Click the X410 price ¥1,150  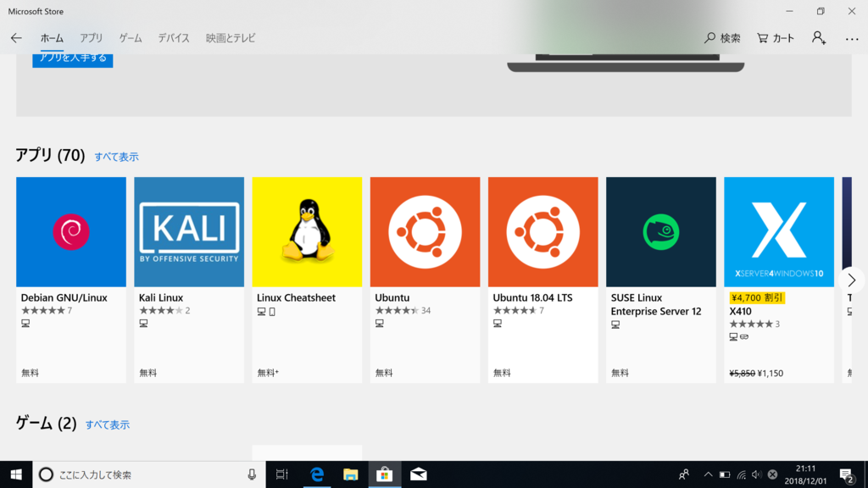pos(770,374)
